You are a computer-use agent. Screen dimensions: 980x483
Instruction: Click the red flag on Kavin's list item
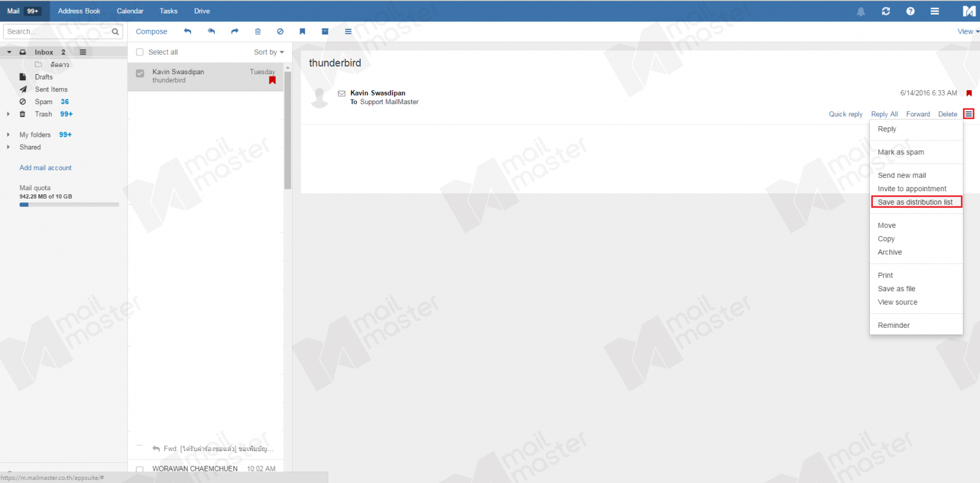point(273,80)
